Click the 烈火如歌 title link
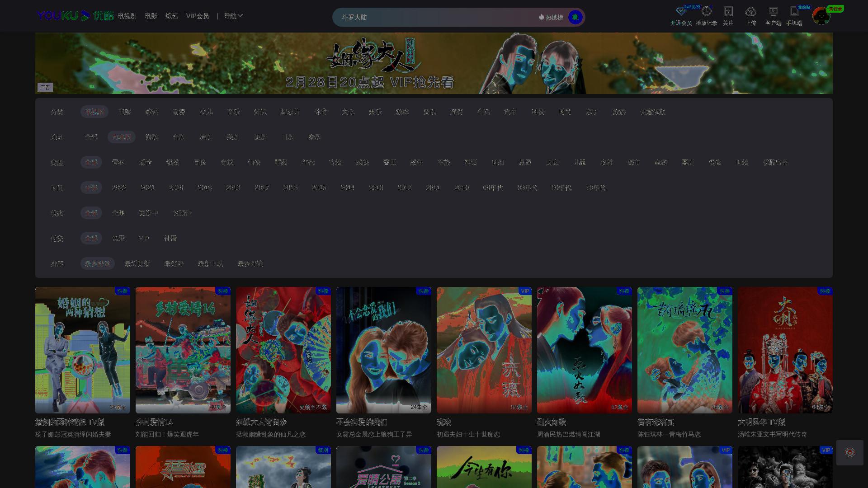 (552, 422)
